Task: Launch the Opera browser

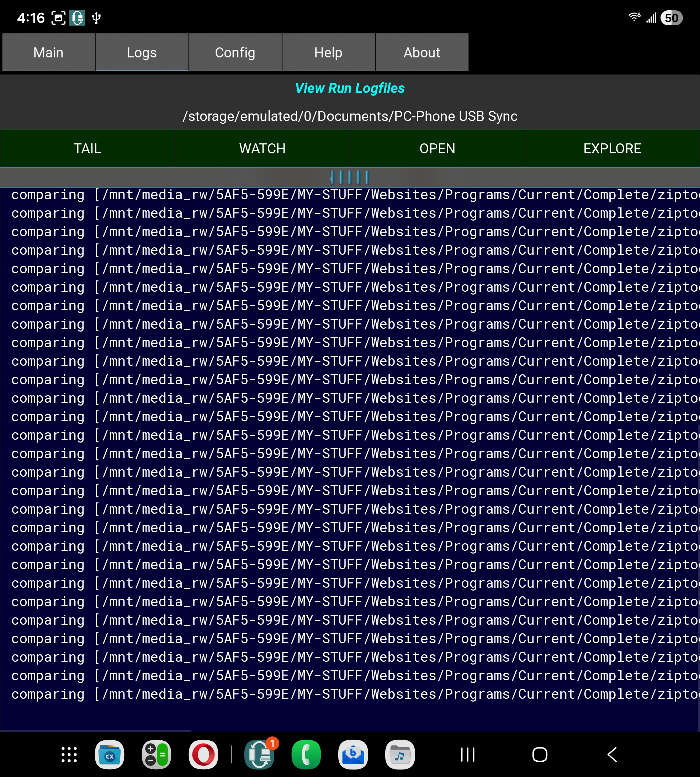Action: click(x=203, y=755)
